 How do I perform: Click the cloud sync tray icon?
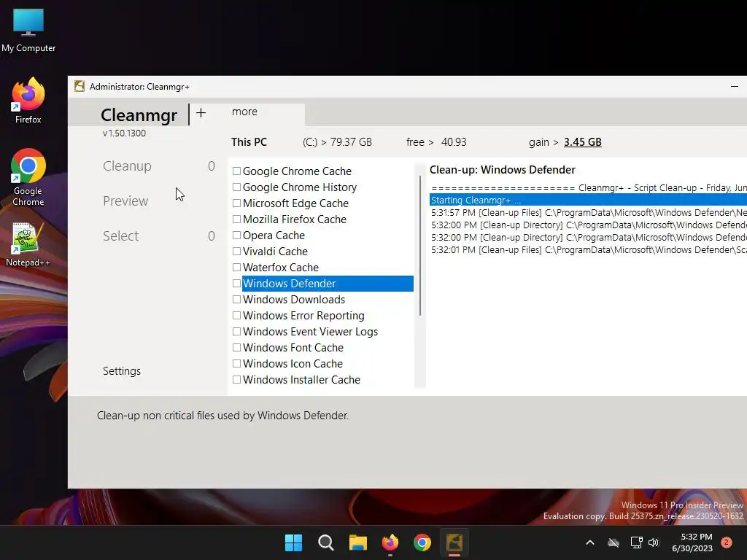coord(614,542)
